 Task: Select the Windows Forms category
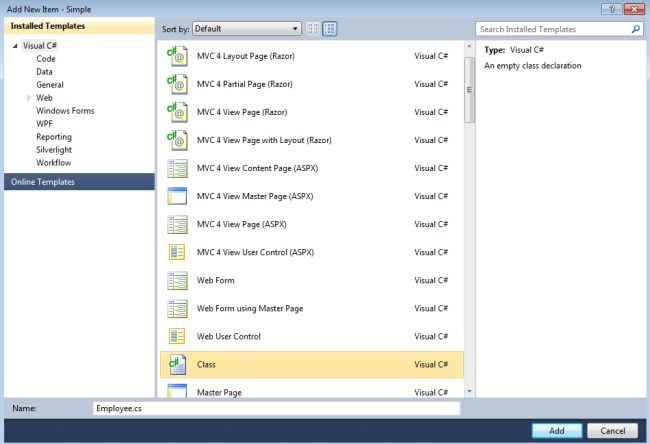tap(65, 111)
